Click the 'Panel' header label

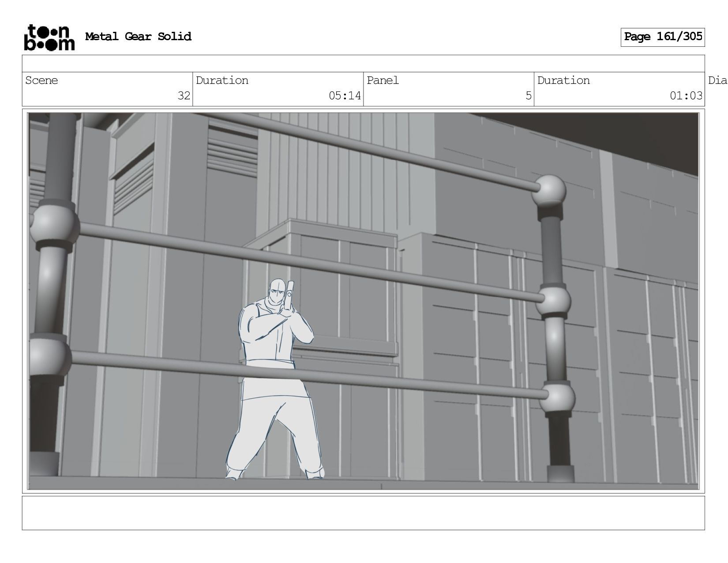(383, 80)
